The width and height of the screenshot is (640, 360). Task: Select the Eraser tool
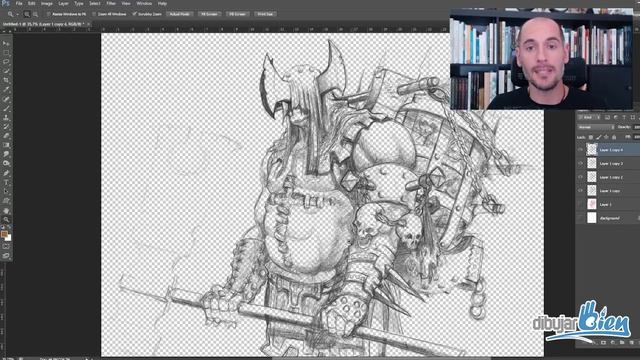(6, 136)
